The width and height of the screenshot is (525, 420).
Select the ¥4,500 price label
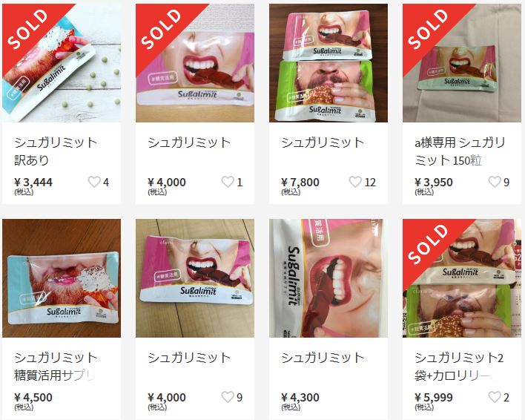pos(33,397)
